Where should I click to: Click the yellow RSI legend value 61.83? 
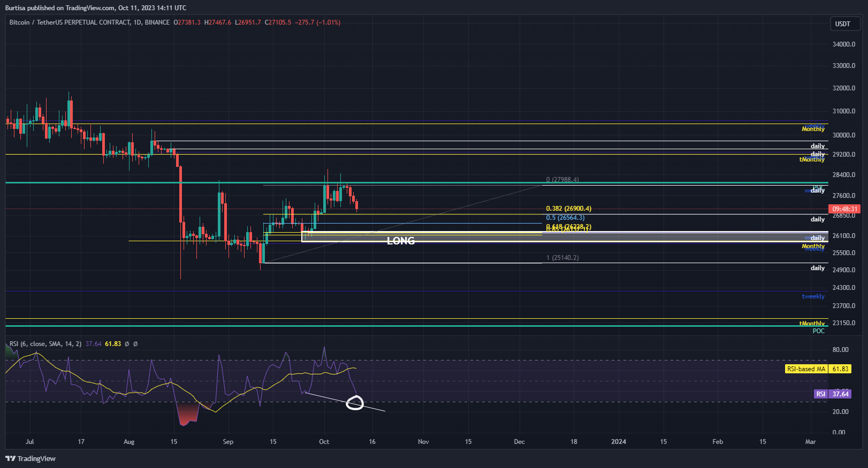[113, 344]
